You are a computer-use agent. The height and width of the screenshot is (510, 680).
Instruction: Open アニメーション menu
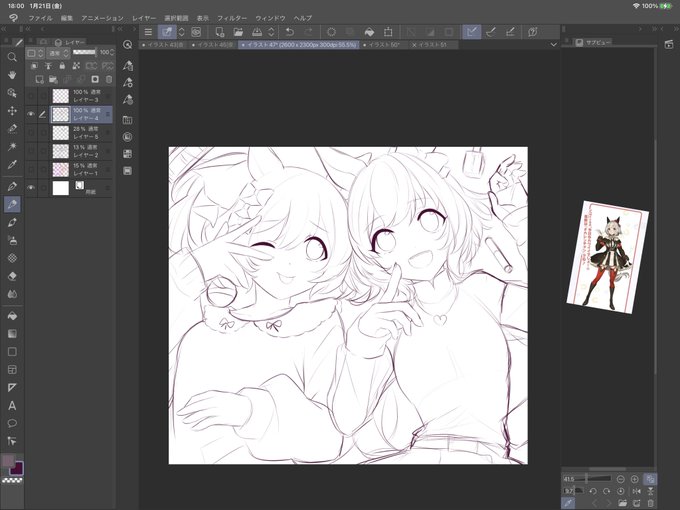coord(102,18)
